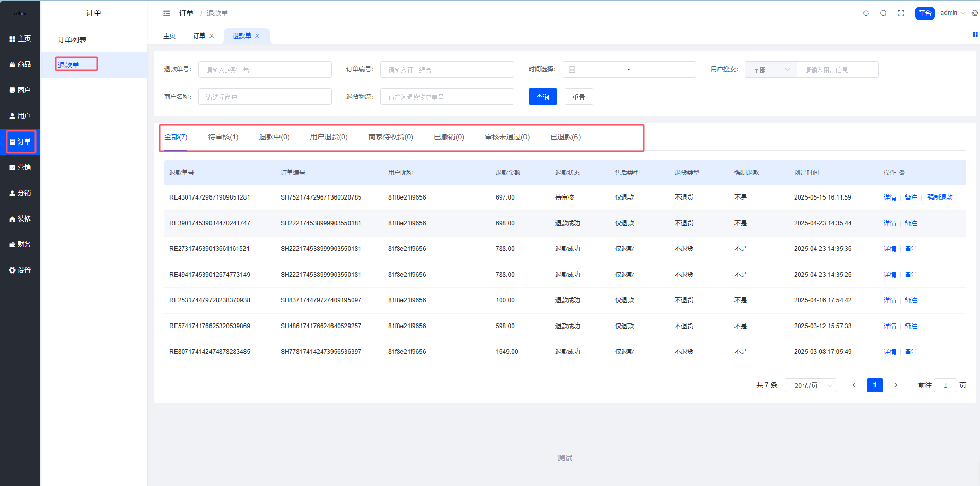Switch to the 已退款(6) tab
The width and height of the screenshot is (980, 486).
point(565,137)
